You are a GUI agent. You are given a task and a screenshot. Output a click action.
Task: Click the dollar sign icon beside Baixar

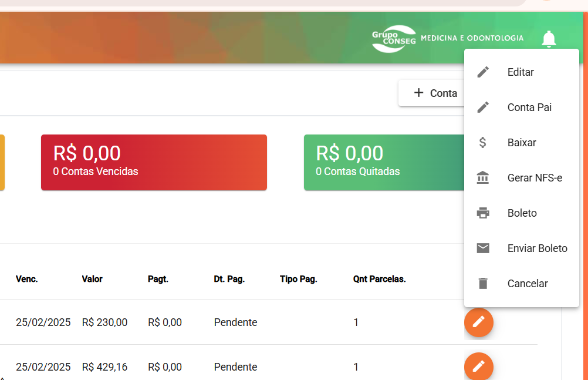point(483,143)
